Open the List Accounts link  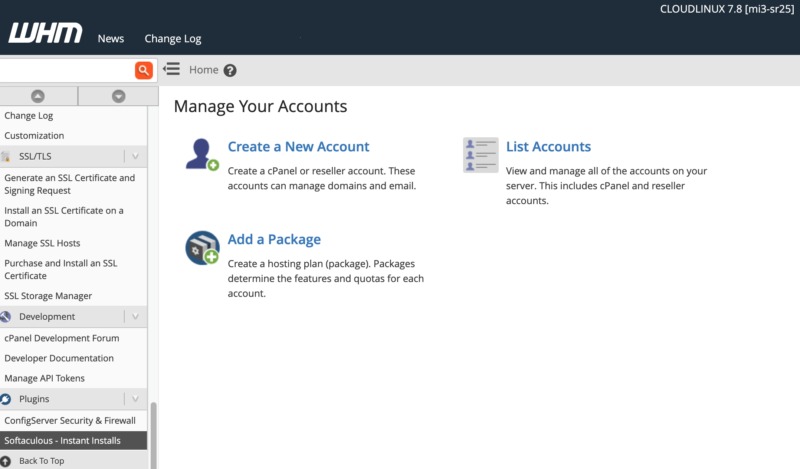(548, 147)
